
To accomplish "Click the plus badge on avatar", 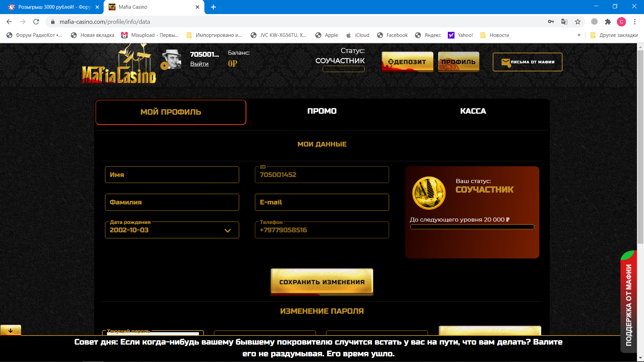I will point(164,66).
